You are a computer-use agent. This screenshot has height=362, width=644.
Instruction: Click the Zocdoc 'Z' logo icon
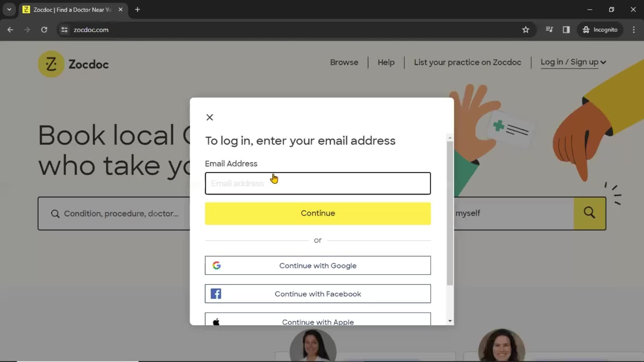click(51, 64)
